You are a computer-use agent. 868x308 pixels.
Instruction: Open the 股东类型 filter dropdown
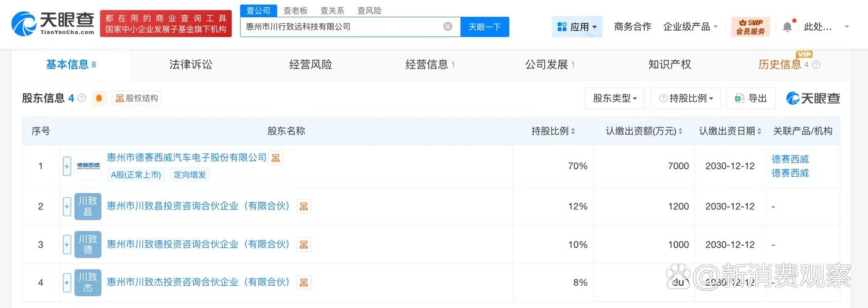coord(614,98)
